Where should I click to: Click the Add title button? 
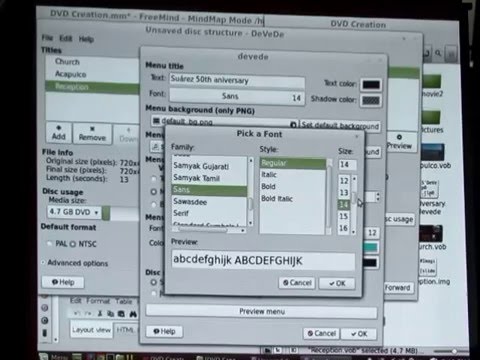click(x=59, y=133)
